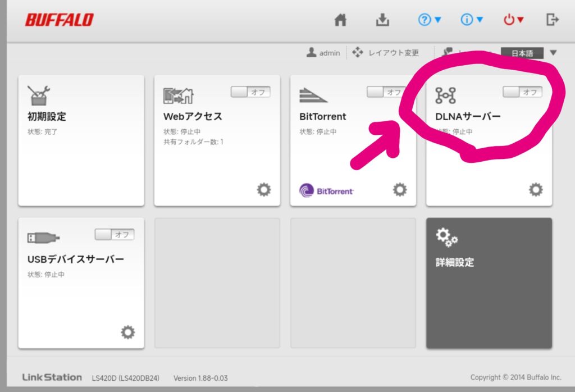Image resolution: width=575 pixels, height=392 pixels.
Task: Click the USBデバイスサーバー title
Action: pos(76,259)
